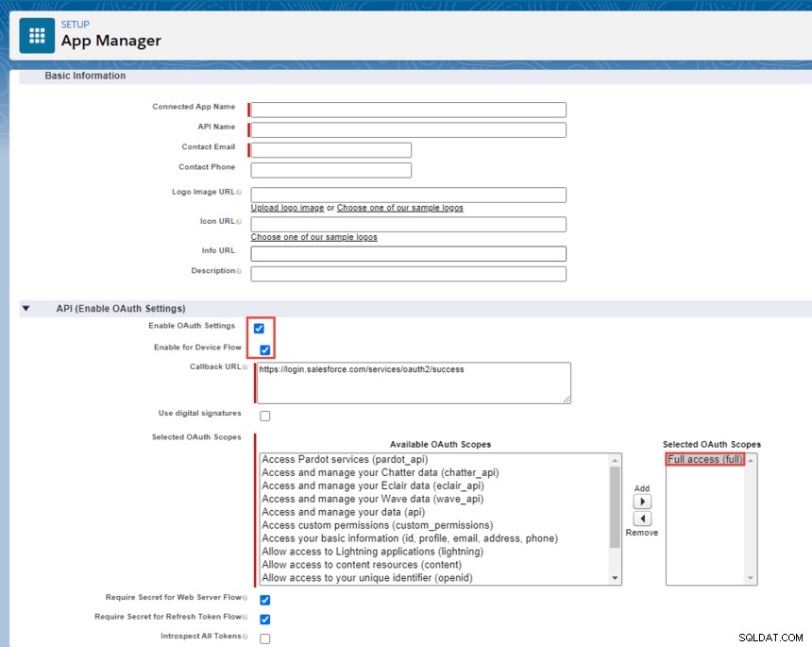812x647 pixels.
Task: Open the Icon URL help icon
Action: coord(239,222)
